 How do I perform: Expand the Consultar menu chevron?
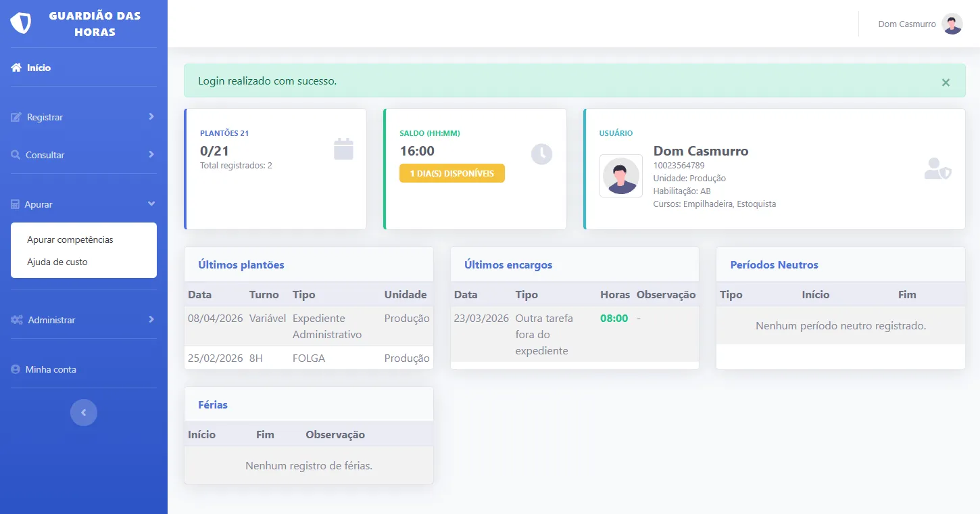(151, 154)
